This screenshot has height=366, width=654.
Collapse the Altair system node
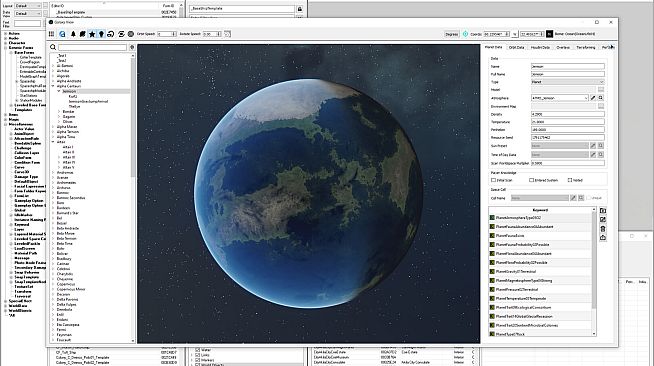(x=53, y=142)
